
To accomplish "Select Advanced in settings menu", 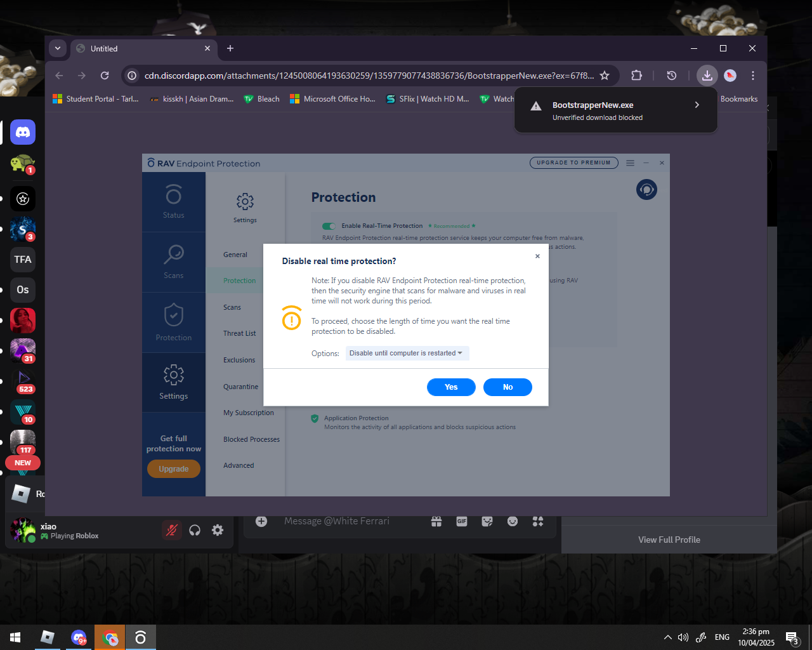I will click(x=239, y=465).
